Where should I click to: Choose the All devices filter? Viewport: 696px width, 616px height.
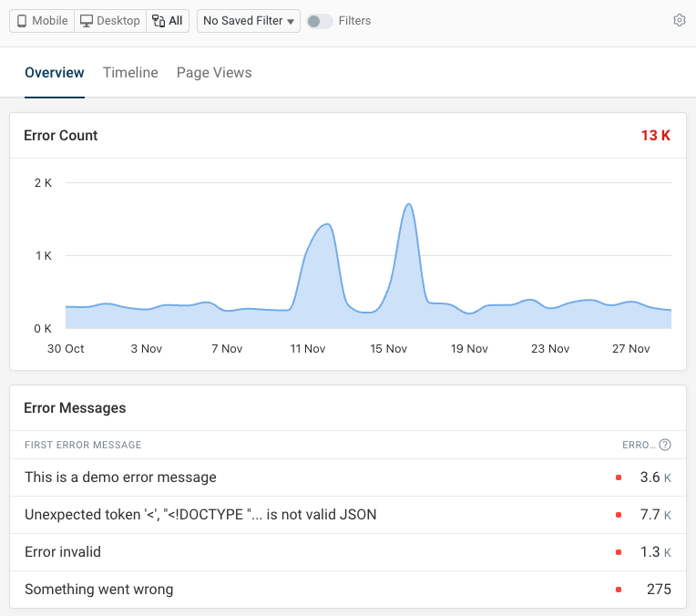(168, 21)
